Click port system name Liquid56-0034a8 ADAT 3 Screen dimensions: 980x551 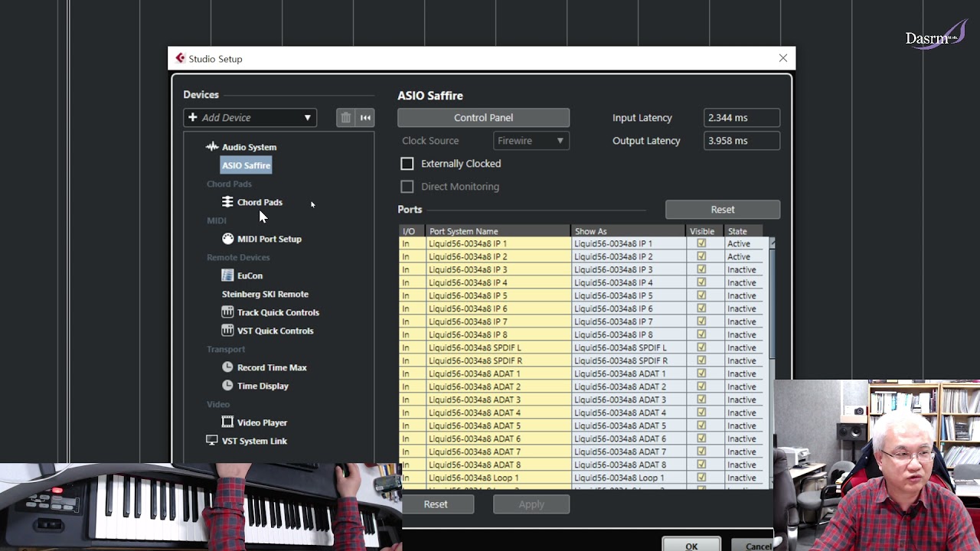click(x=498, y=399)
